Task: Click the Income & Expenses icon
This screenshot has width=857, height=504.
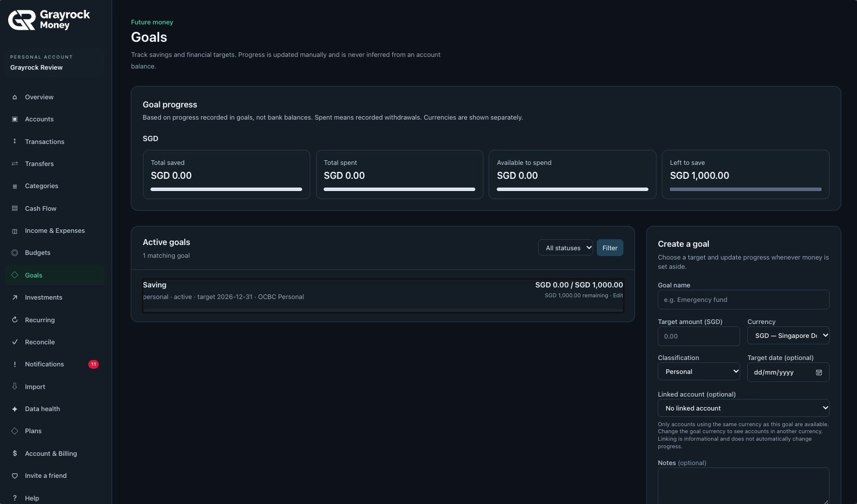Action: tap(15, 231)
